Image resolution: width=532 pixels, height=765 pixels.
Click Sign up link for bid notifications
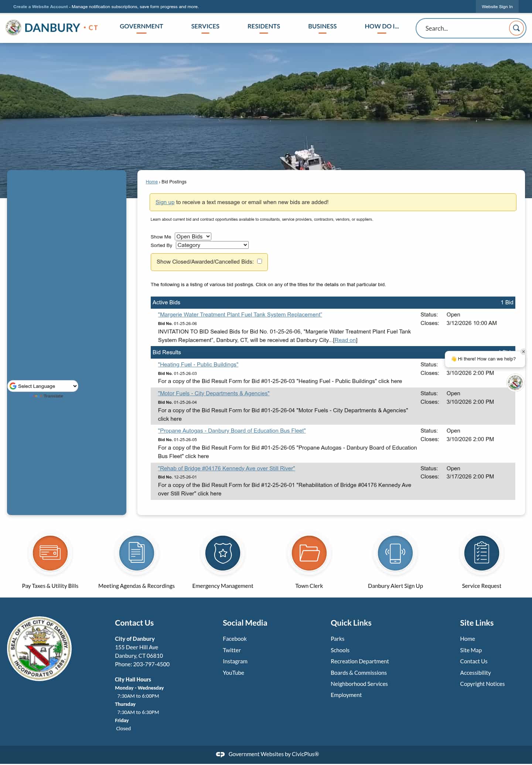pyautogui.click(x=165, y=202)
